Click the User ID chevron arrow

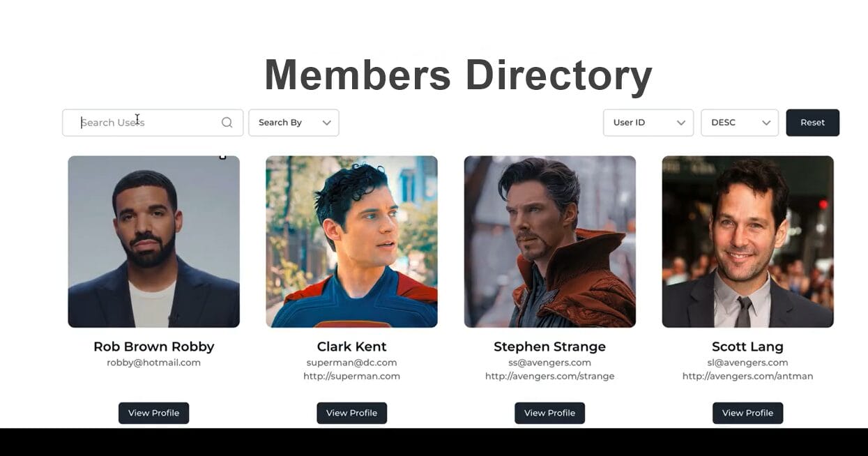[x=681, y=123]
